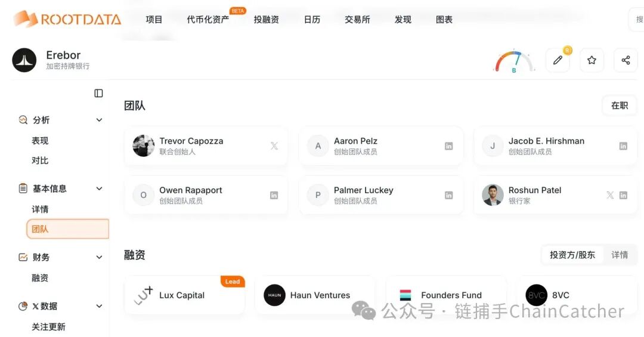
Task: Click the Founders Fund logo icon
Action: tap(405, 295)
